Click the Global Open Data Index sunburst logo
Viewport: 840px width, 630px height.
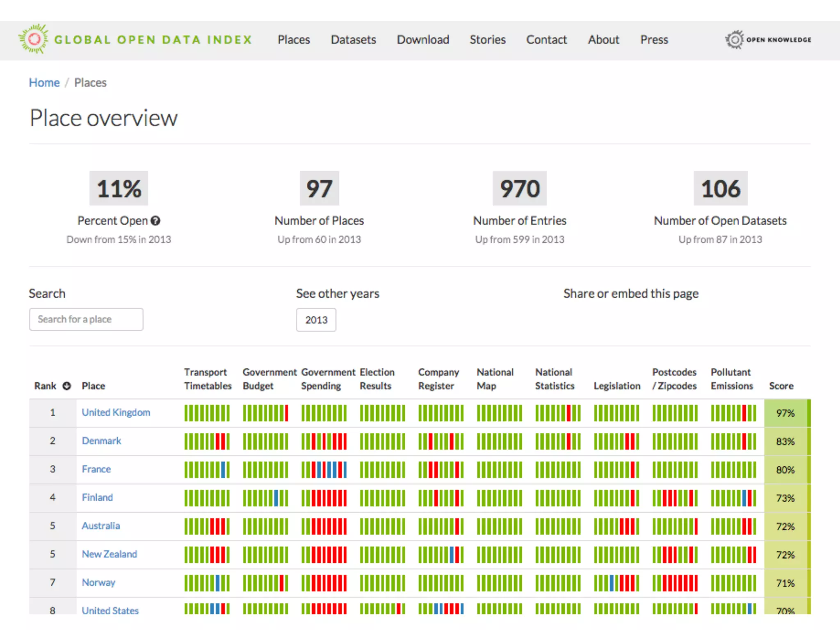pyautogui.click(x=34, y=39)
